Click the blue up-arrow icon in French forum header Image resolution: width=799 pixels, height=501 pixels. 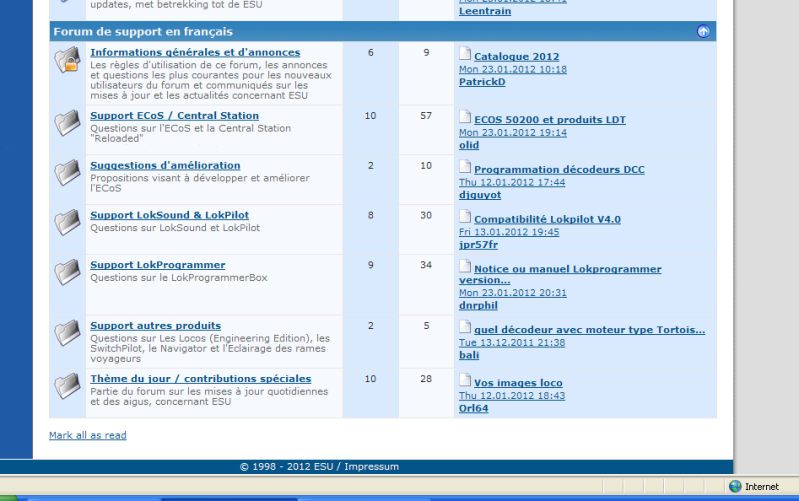pos(703,31)
